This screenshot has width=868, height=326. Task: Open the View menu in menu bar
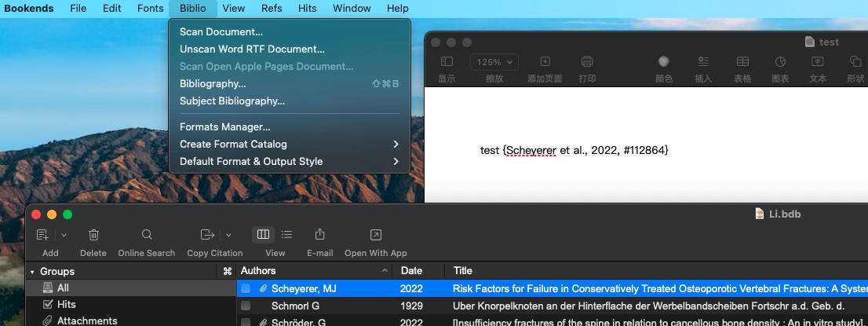[x=234, y=9]
